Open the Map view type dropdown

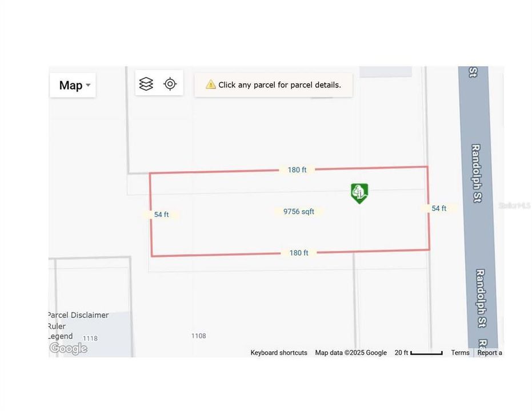coord(73,84)
